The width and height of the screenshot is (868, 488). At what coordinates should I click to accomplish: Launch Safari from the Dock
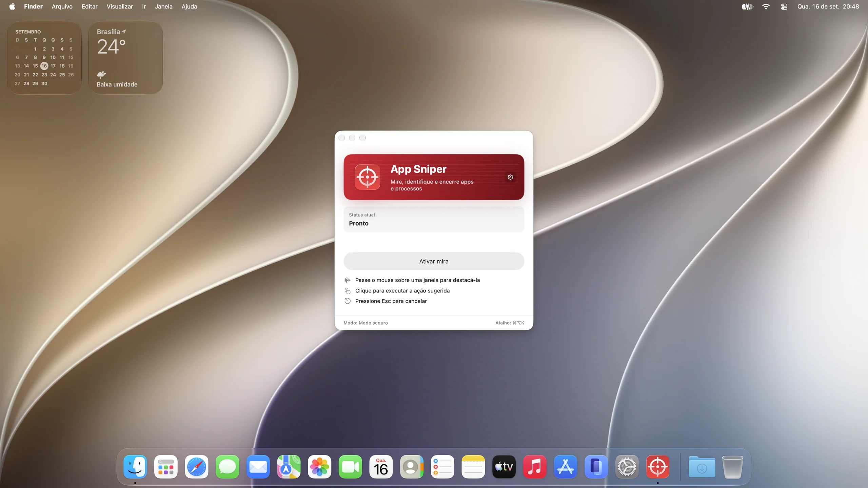(x=197, y=467)
